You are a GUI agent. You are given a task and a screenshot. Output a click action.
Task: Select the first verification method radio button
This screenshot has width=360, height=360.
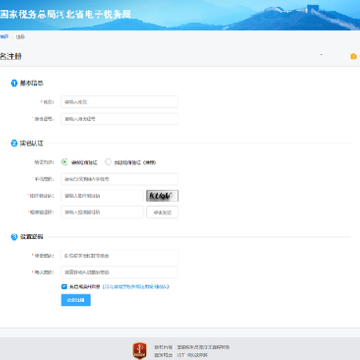tap(65, 162)
